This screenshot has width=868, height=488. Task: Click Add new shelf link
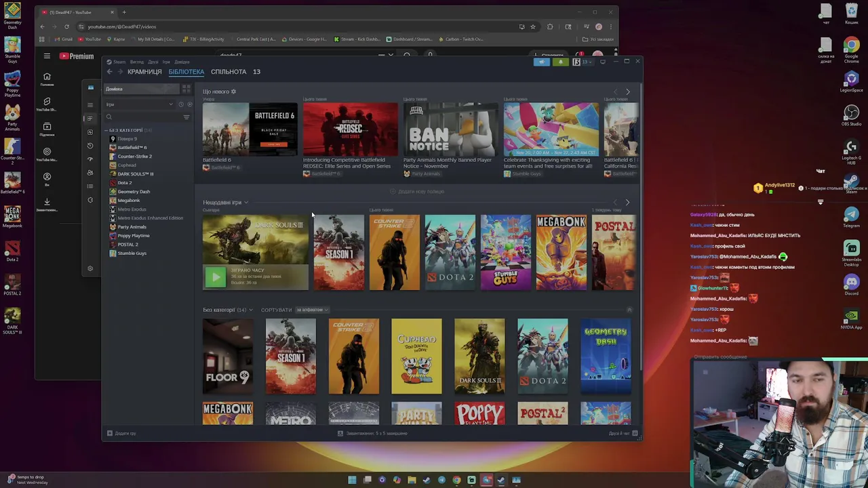pos(418,192)
